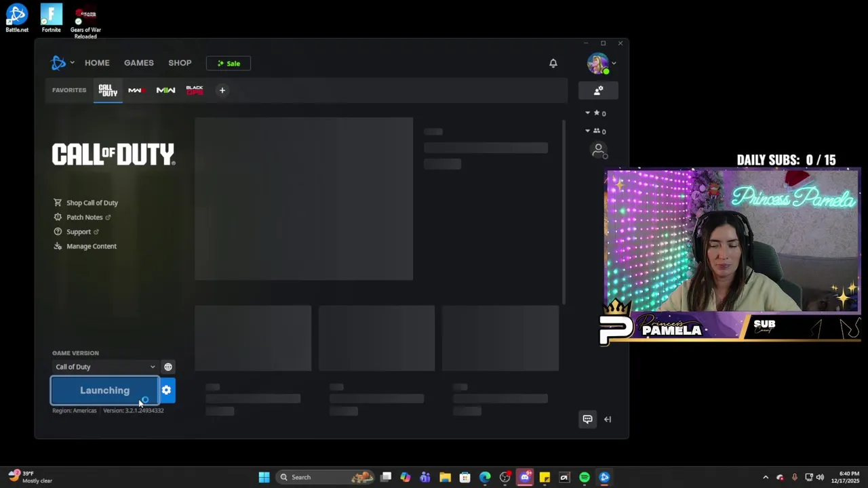Switch to Battle.net taskbar icon
Screen dimensions: 868x488
604,477
